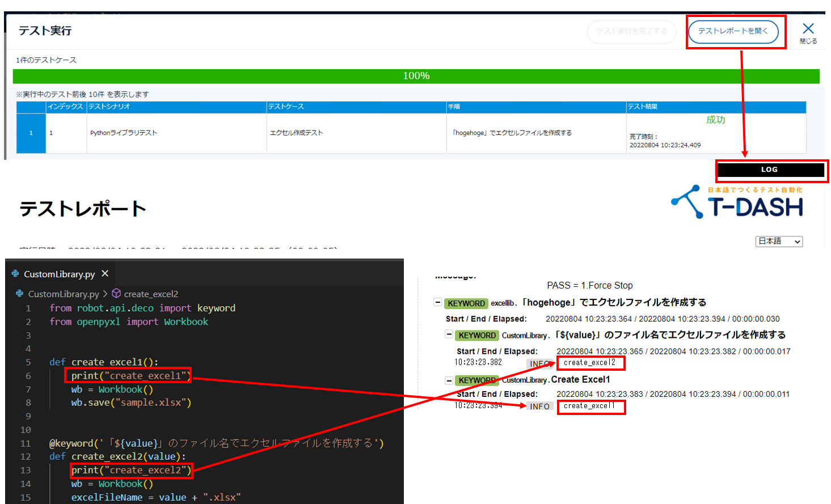Screen dimensions: 831x504
Task: Click create_excel2 in the breadcrumb
Action: (x=151, y=294)
